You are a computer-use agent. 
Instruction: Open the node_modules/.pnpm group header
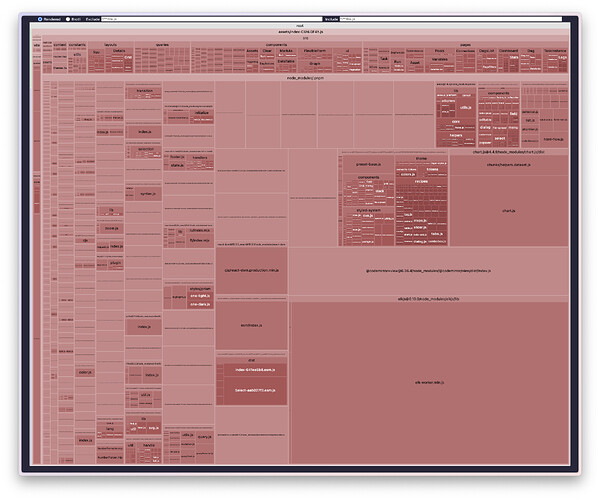(305, 78)
